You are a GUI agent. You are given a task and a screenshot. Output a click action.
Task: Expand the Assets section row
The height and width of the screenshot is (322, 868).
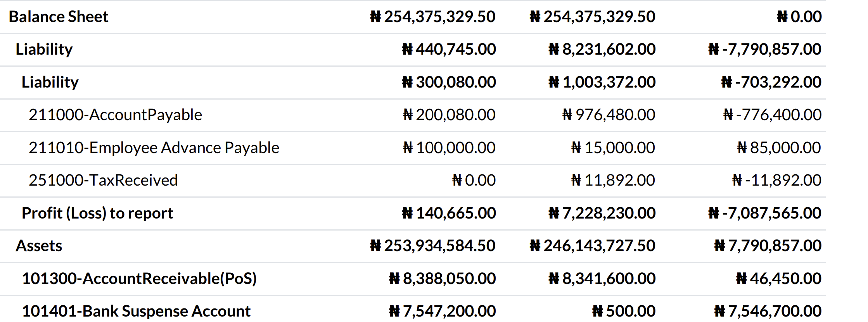coord(39,246)
